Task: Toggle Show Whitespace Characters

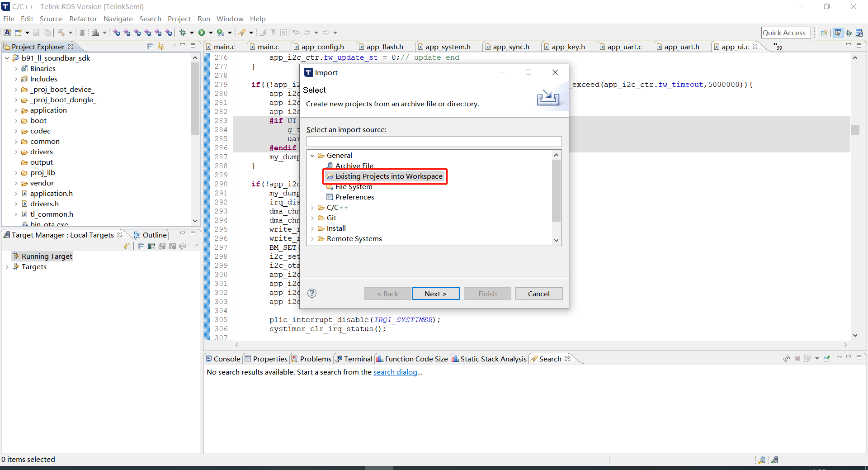Action: click(x=283, y=32)
